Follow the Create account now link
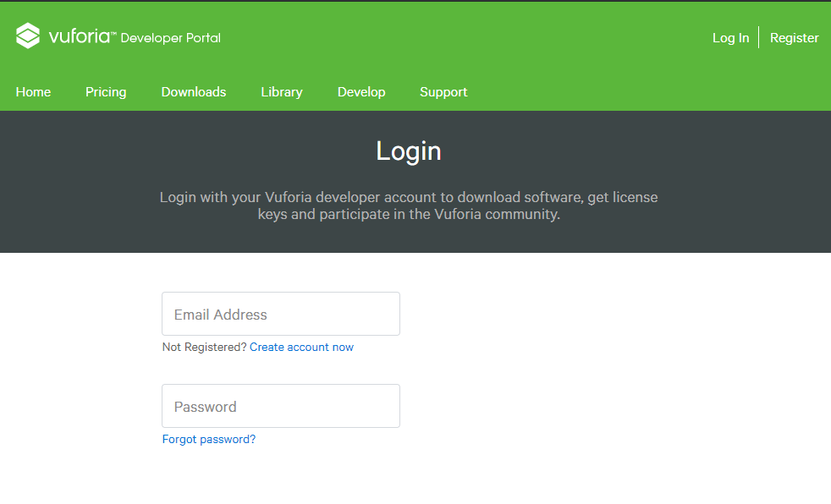 click(x=301, y=348)
